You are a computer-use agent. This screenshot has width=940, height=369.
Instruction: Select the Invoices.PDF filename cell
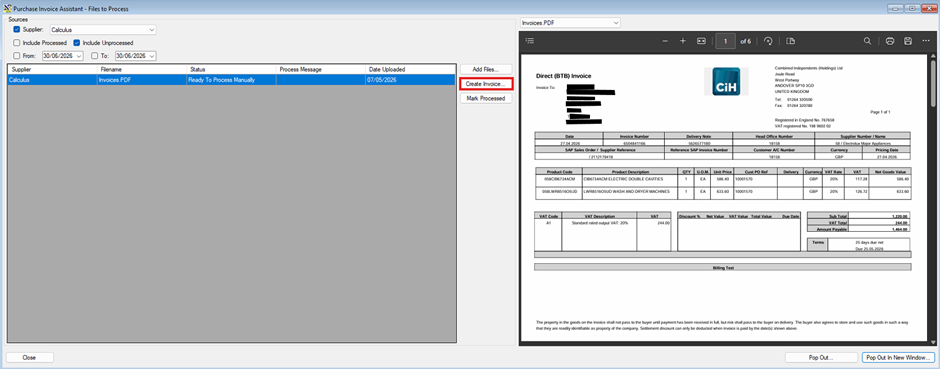141,79
